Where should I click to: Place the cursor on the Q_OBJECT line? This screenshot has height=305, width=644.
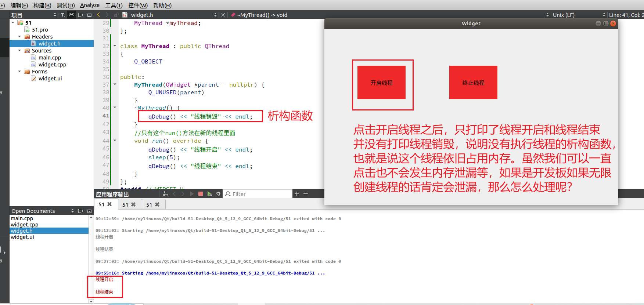148,62
